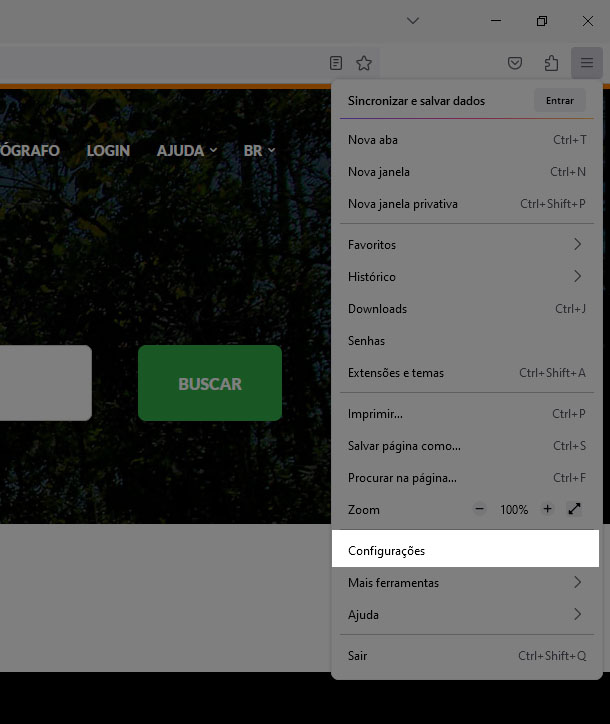Choose Procurar na página...
This screenshot has width=610, height=724.
tap(467, 477)
